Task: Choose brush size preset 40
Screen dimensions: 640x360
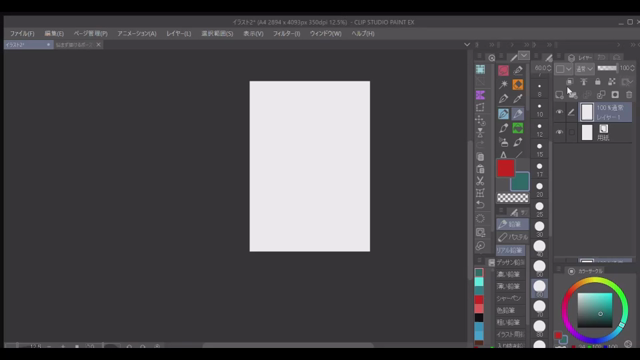Action: [x=540, y=248]
